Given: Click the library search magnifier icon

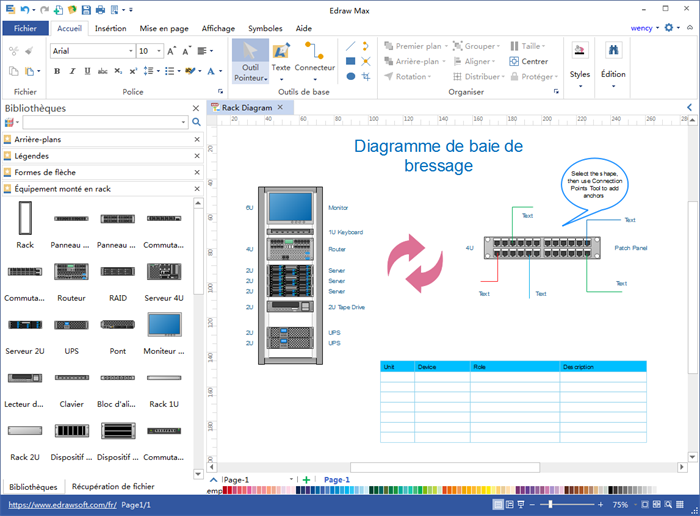Looking at the screenshot, I should click(196, 122).
